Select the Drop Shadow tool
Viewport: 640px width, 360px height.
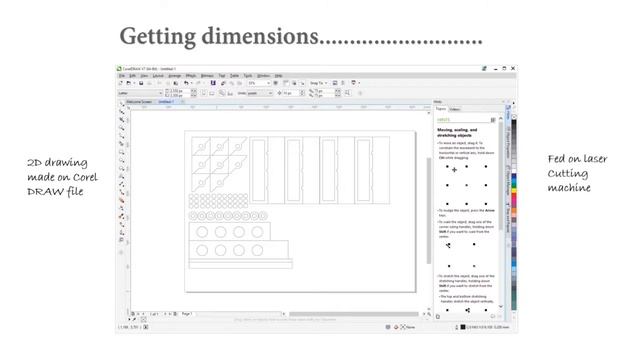(122, 200)
